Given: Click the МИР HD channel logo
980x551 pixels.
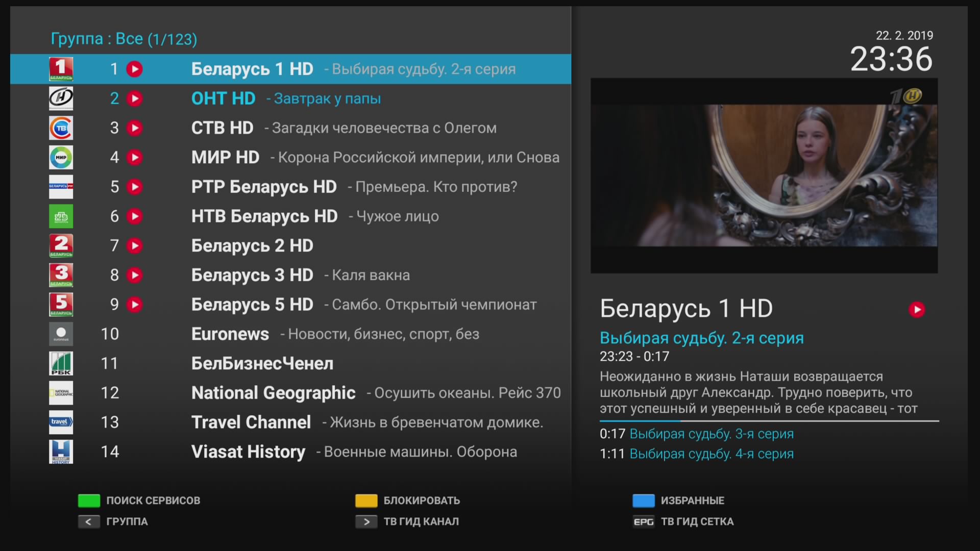Looking at the screenshot, I should [61, 158].
